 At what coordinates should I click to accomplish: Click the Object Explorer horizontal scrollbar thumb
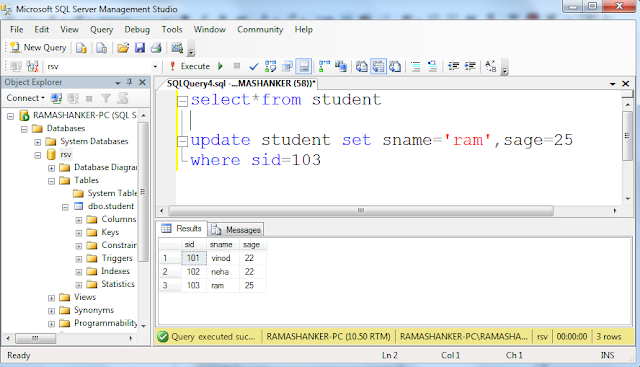tap(36, 338)
